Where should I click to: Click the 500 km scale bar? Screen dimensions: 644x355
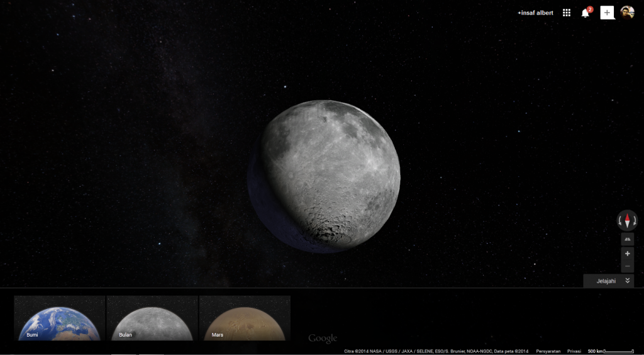click(x=611, y=351)
